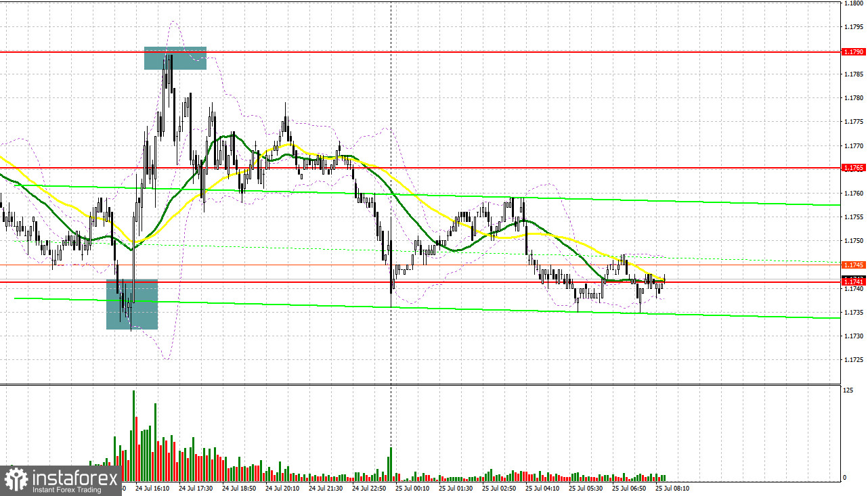Click the 1.1760 value on price axis
The height and width of the screenshot is (496, 868).
tap(853, 194)
